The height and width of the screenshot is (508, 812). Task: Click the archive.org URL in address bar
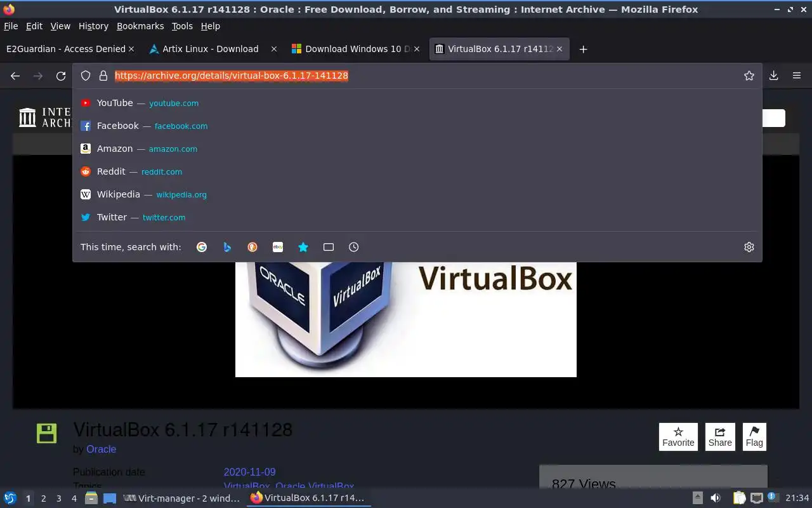point(232,76)
